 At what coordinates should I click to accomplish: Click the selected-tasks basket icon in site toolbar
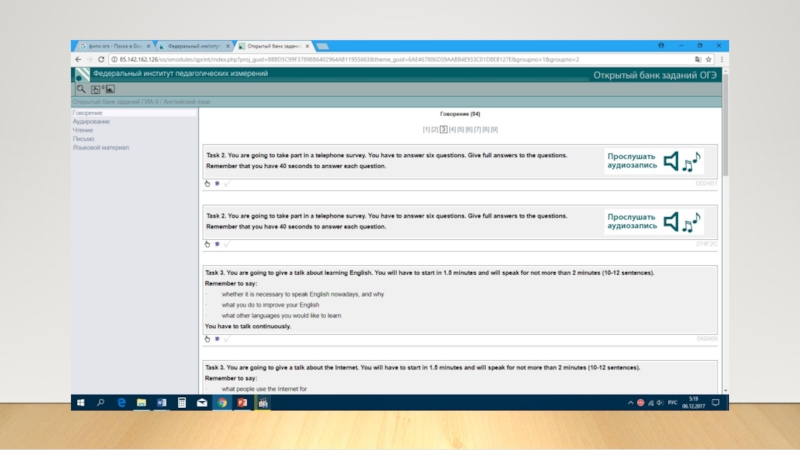pos(96,89)
